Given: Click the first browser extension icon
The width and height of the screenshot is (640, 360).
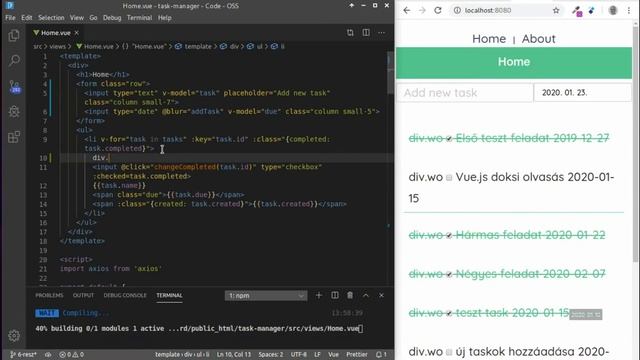Looking at the screenshot, I should tap(577, 11).
